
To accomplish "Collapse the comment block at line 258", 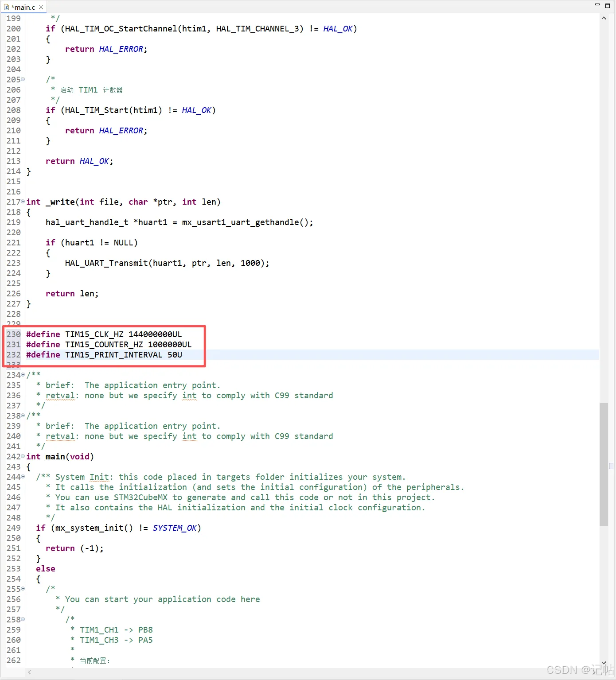I will (23, 619).
